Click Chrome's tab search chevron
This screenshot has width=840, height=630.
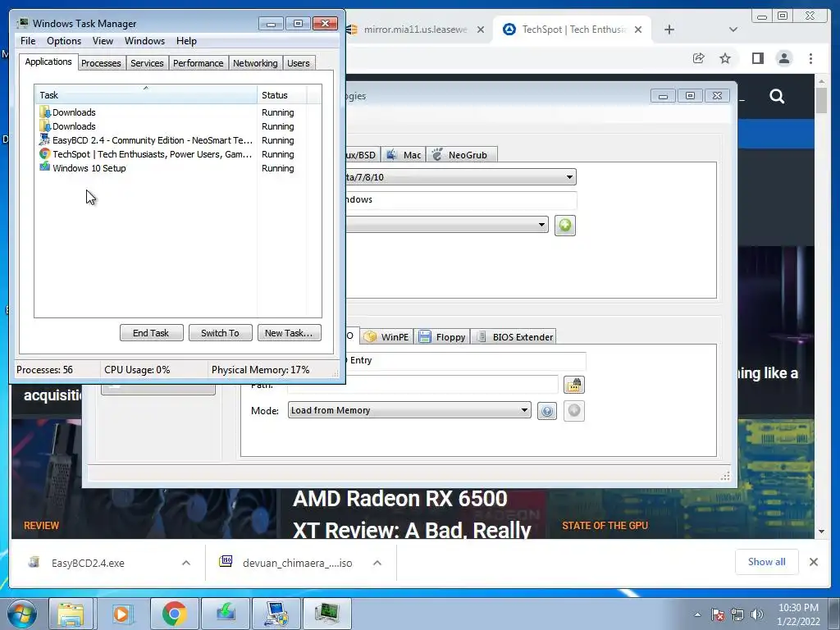pos(733,30)
